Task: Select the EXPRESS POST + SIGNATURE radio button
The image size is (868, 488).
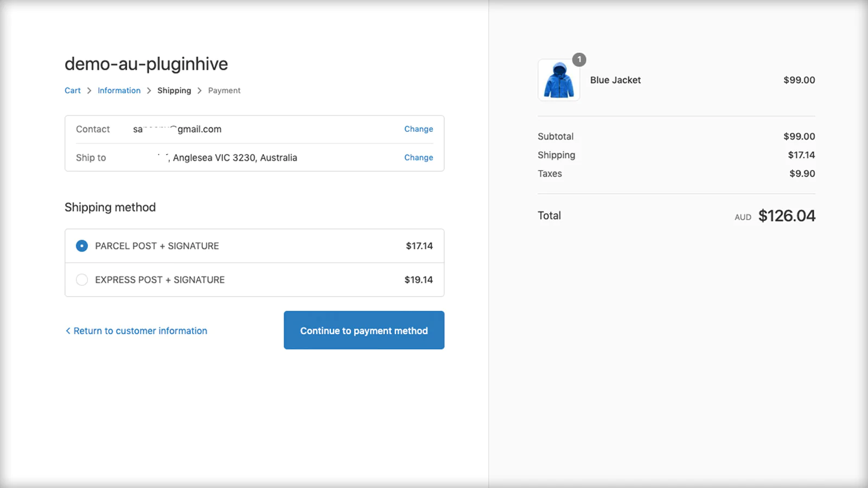Action: [x=82, y=280]
